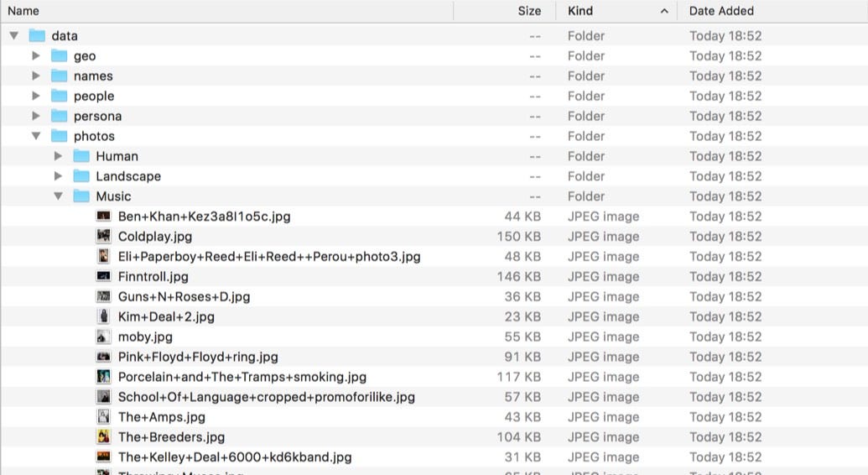Image resolution: width=868 pixels, height=475 pixels.
Task: Click the The+Amps.jpg thumbnail icon
Action: 103,417
